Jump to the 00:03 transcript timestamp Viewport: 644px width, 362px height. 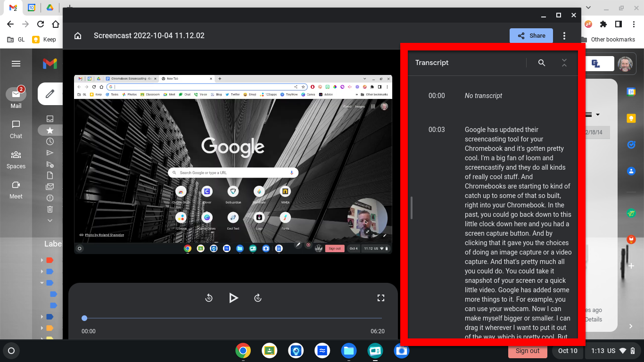(x=437, y=130)
